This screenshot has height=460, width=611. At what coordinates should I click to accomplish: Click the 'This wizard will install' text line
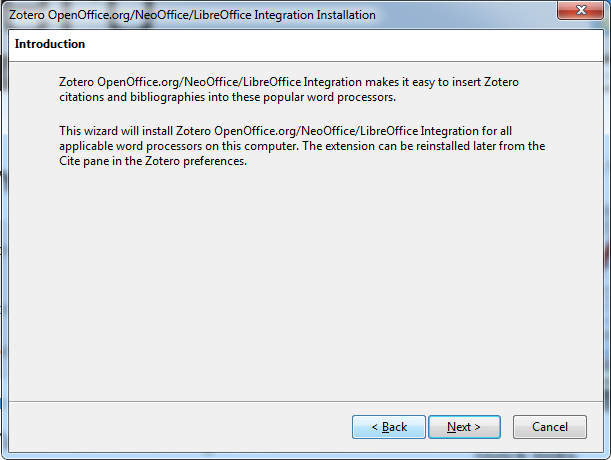point(285,131)
